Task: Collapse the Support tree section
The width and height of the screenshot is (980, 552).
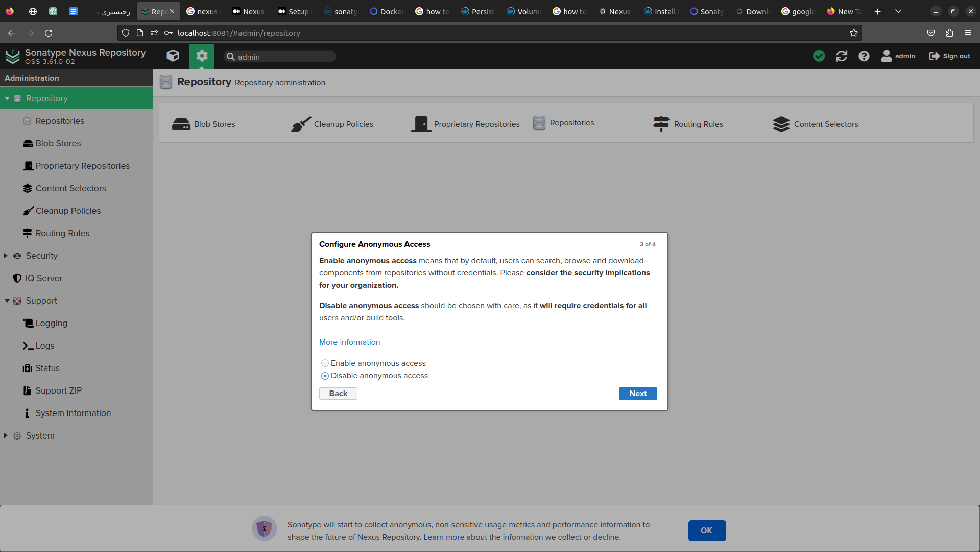Action: coord(7,301)
